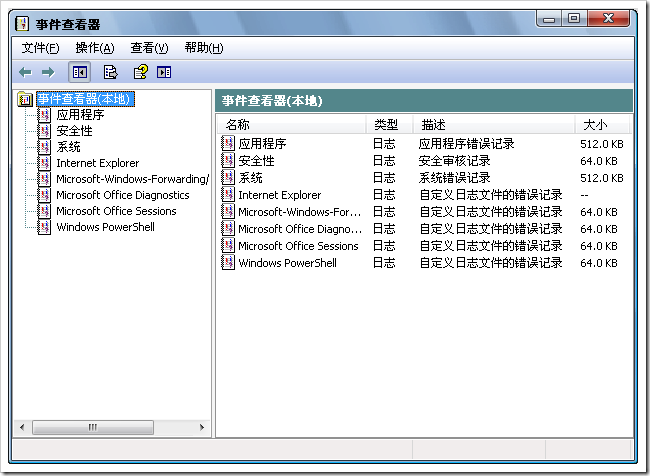Screen dimensions: 650x476
Task: Click left arrow of tree horizontal scrollbar
Action: point(22,427)
